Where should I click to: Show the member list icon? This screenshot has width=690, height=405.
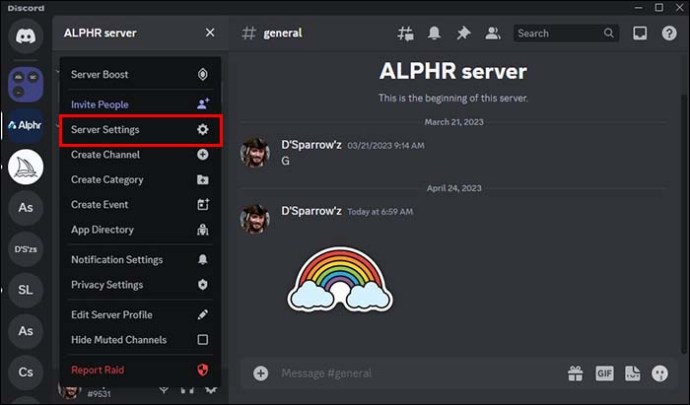(x=492, y=33)
